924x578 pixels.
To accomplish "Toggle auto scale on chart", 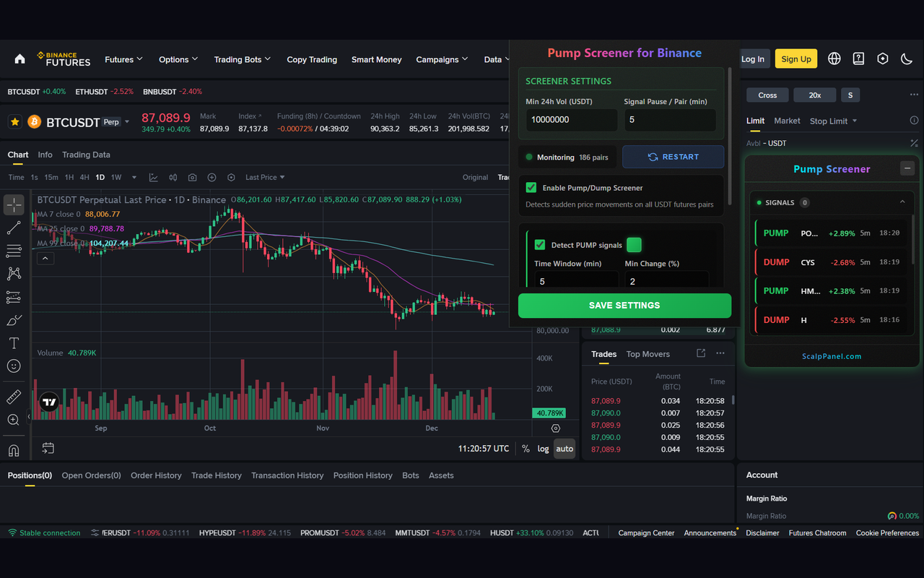I will 565,449.
